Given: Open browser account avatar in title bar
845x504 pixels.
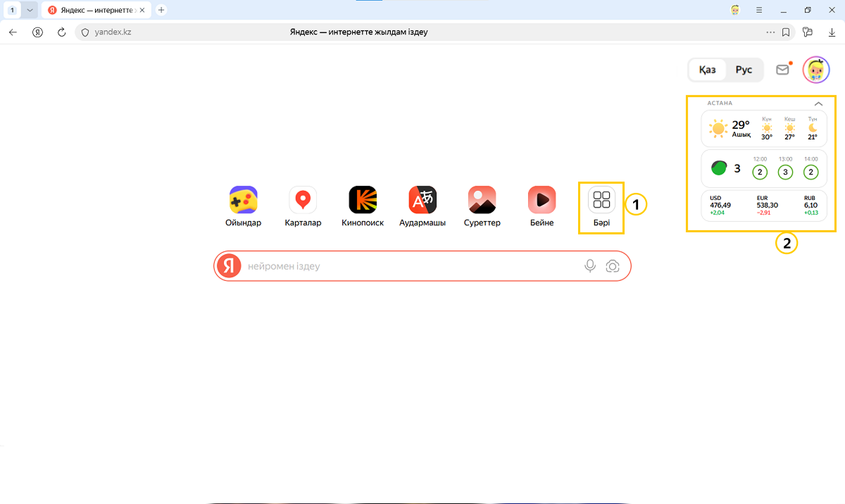Looking at the screenshot, I should 735,10.
